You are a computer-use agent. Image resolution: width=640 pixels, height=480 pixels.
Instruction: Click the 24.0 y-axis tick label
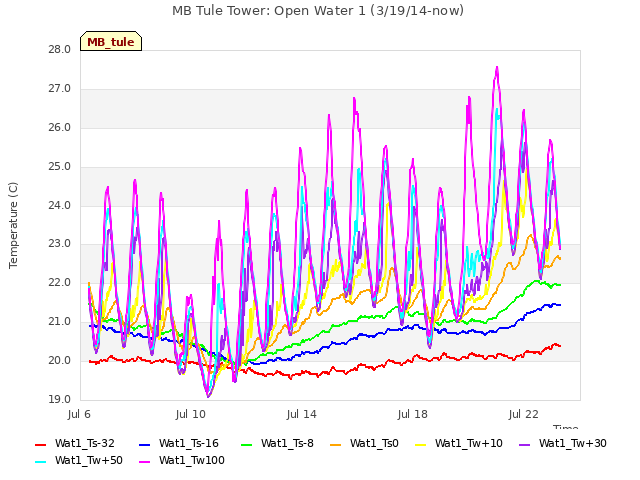click(x=59, y=205)
